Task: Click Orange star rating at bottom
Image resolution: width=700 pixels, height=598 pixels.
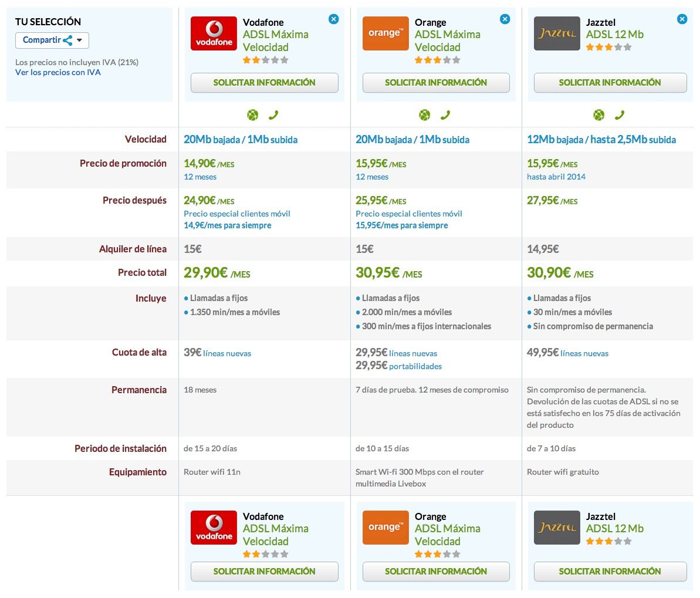Action: (438, 554)
